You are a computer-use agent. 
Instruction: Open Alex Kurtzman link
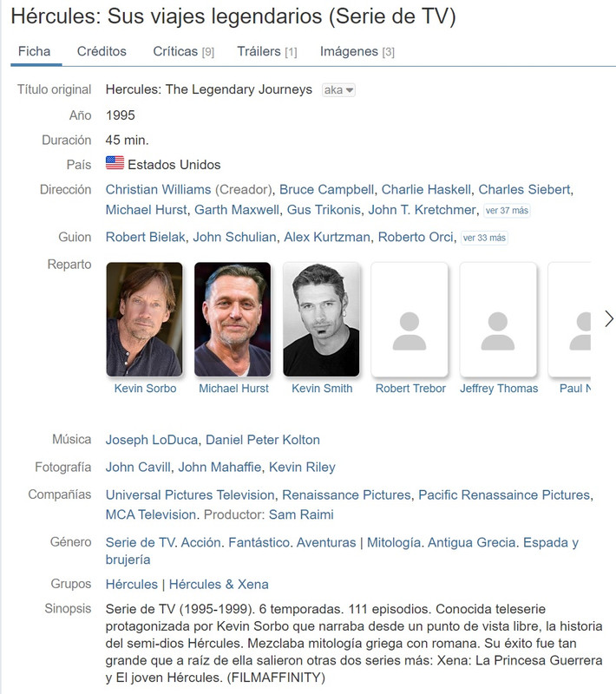click(327, 237)
